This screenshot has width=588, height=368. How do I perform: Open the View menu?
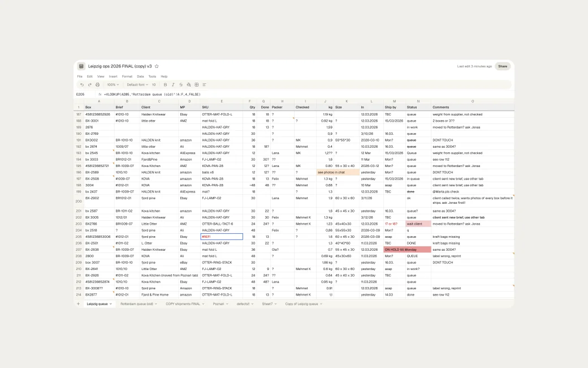tap(101, 76)
